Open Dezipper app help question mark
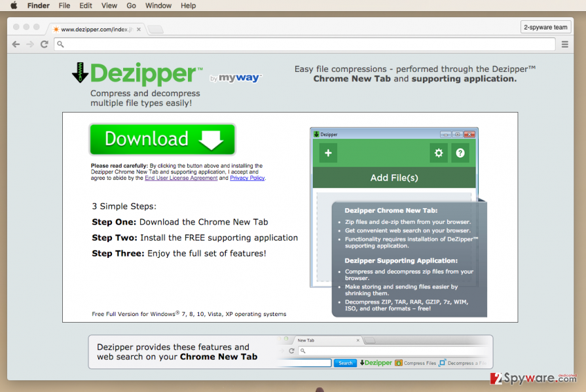Image resolution: width=586 pixels, height=392 pixels. coord(460,153)
